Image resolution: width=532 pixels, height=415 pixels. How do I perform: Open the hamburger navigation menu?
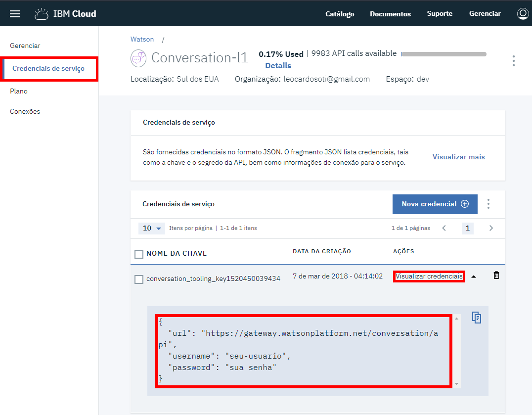[x=15, y=14]
